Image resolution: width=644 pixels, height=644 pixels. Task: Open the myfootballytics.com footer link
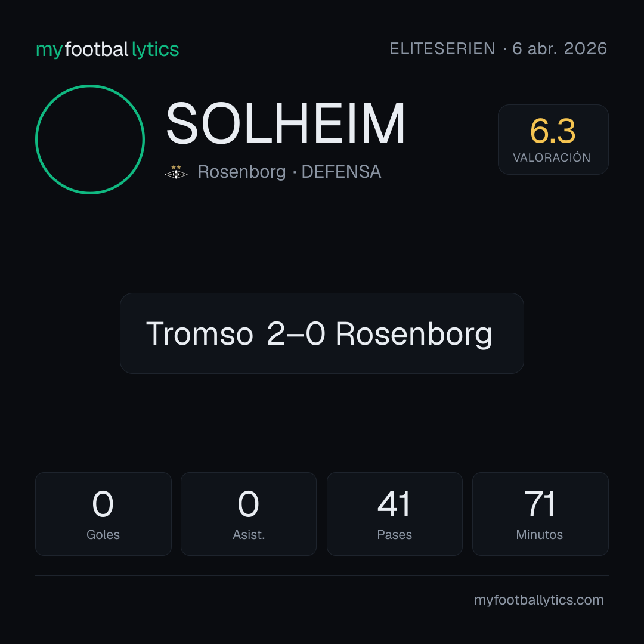(x=539, y=600)
